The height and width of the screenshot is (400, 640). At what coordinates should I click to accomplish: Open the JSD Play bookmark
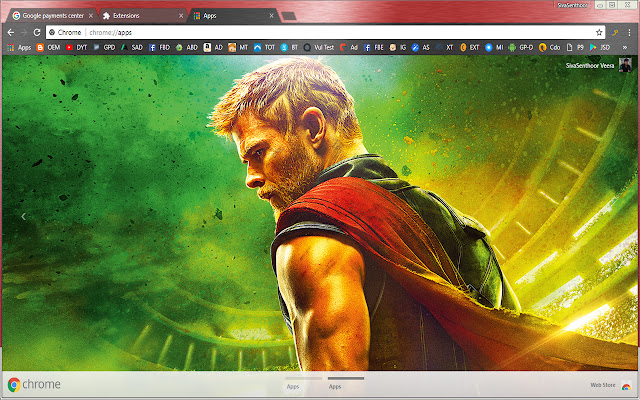click(x=600, y=47)
